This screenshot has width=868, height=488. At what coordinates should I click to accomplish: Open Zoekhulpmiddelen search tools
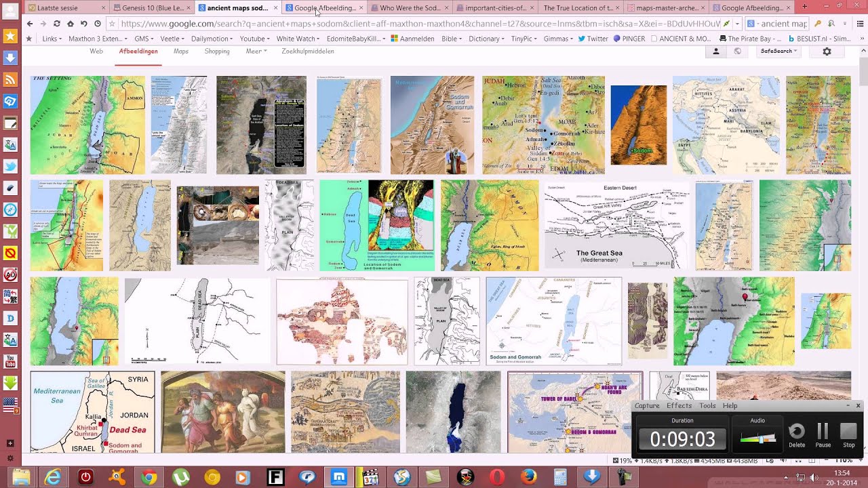tap(308, 52)
